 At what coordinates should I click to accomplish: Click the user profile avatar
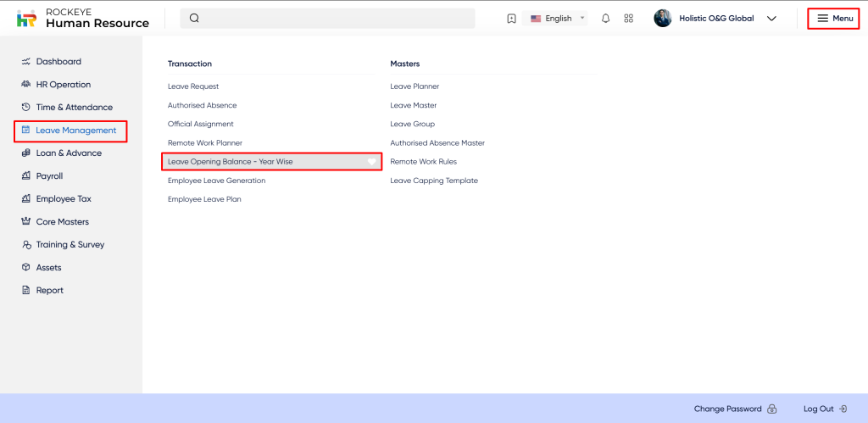point(662,19)
